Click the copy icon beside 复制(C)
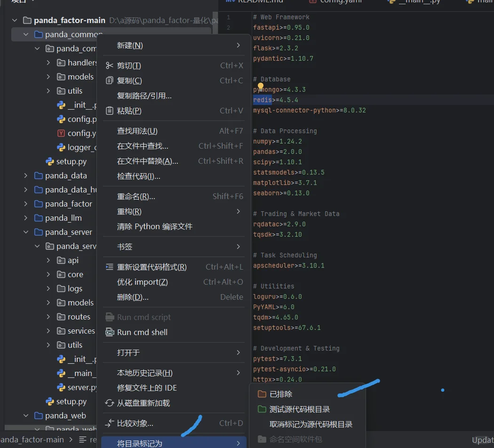This screenshot has width=494, height=448. 109,80
